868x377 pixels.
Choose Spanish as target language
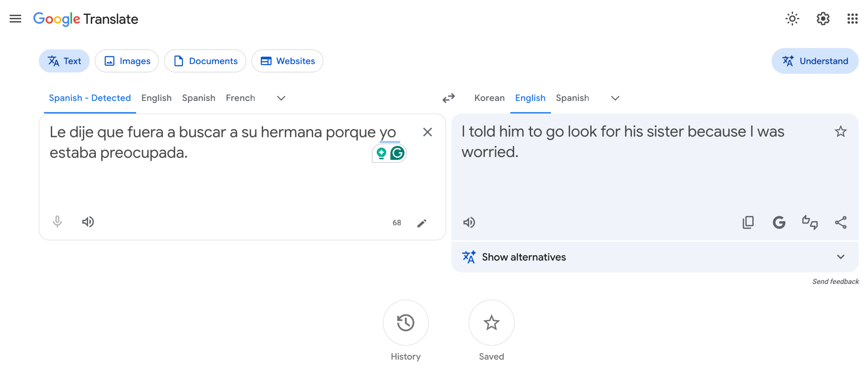(573, 98)
